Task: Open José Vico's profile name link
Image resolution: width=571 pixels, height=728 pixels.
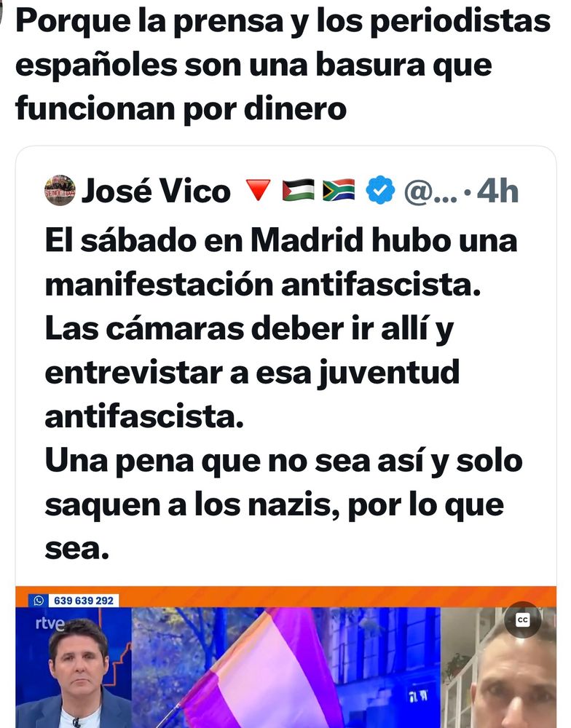Action: click(x=156, y=191)
